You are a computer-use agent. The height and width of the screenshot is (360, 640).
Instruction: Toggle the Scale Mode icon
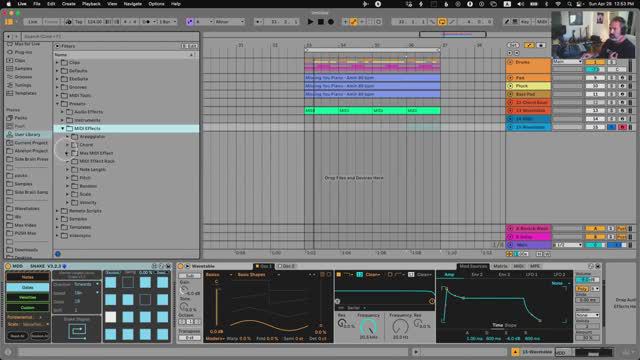point(189,22)
